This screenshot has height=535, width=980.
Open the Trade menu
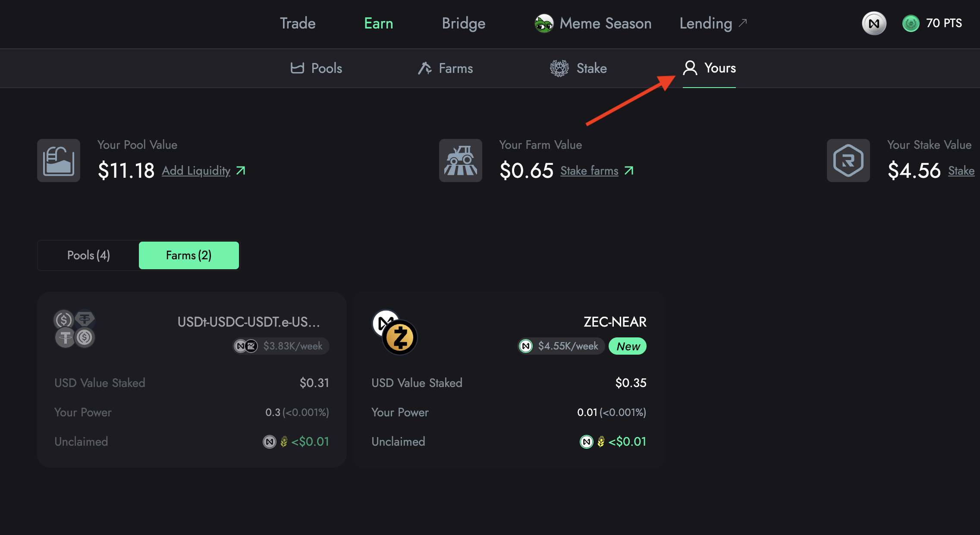(298, 23)
